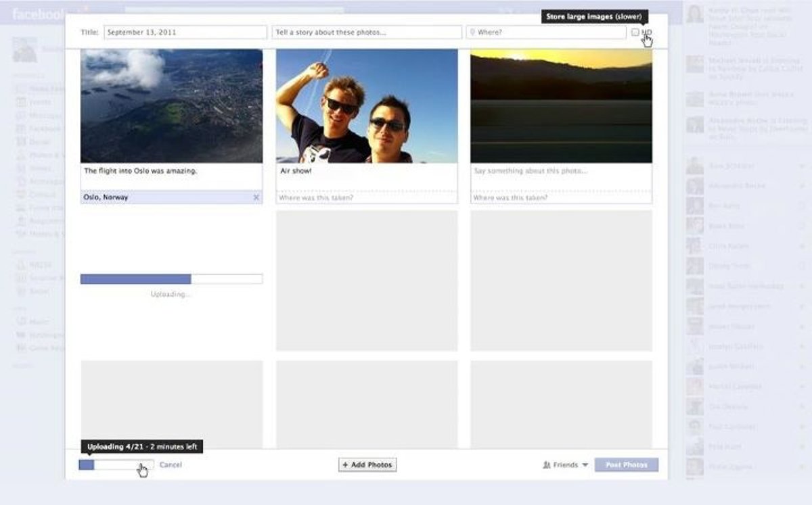The width and height of the screenshot is (812, 505).
Task: Open the Friends privacy dropdown
Action: [x=566, y=465]
